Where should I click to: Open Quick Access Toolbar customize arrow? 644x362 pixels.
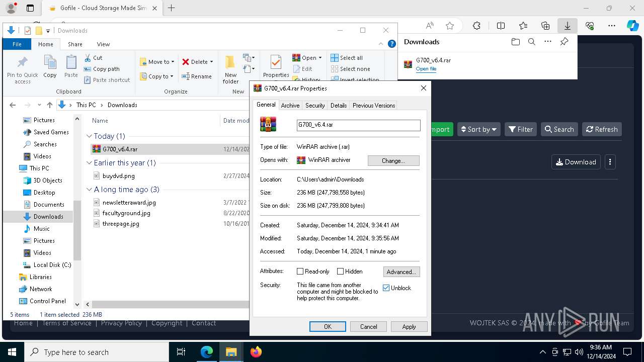[48, 31]
